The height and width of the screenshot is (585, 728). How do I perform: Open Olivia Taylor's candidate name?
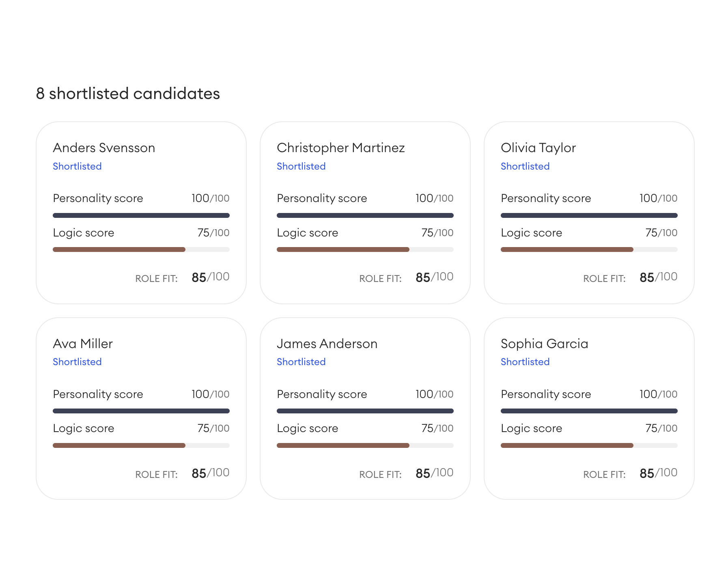pos(538,148)
